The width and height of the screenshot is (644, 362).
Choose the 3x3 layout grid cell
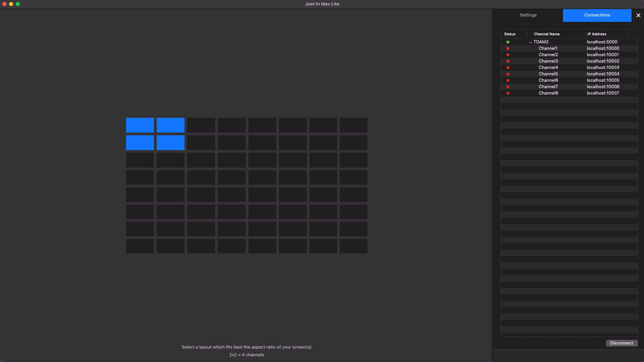click(x=201, y=160)
